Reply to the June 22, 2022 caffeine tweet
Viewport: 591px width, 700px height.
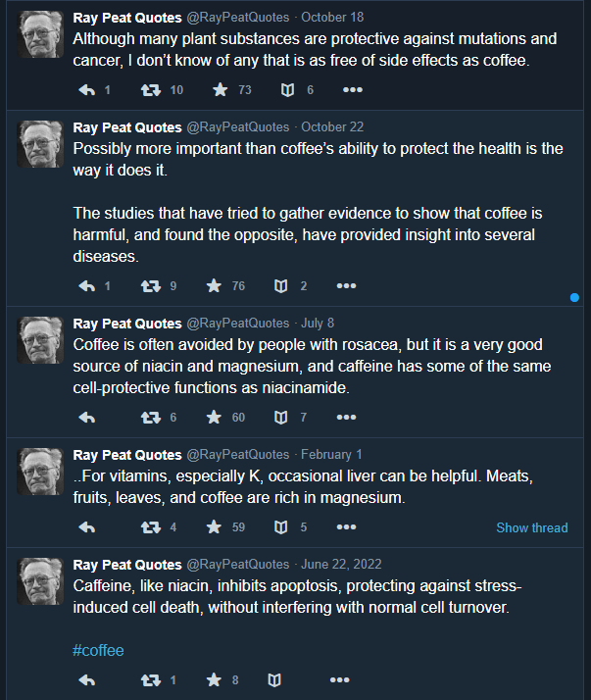(x=86, y=679)
